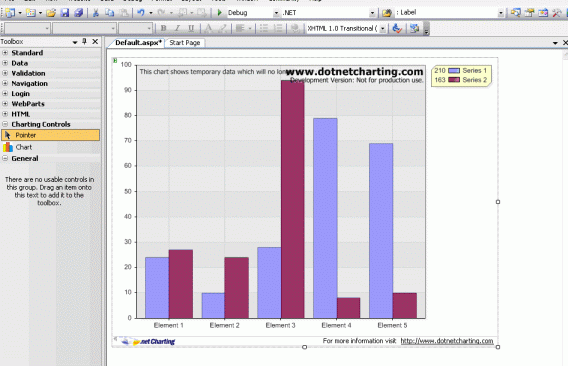Open the Label find combo dropdown
The height and width of the screenshot is (366, 568).
tap(501, 13)
